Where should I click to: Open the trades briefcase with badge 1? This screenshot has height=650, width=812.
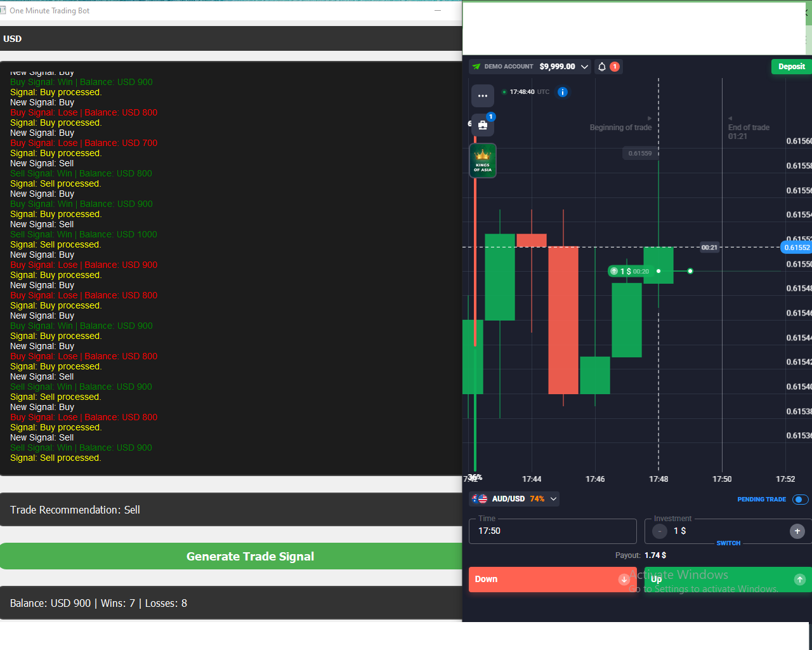pyautogui.click(x=483, y=124)
